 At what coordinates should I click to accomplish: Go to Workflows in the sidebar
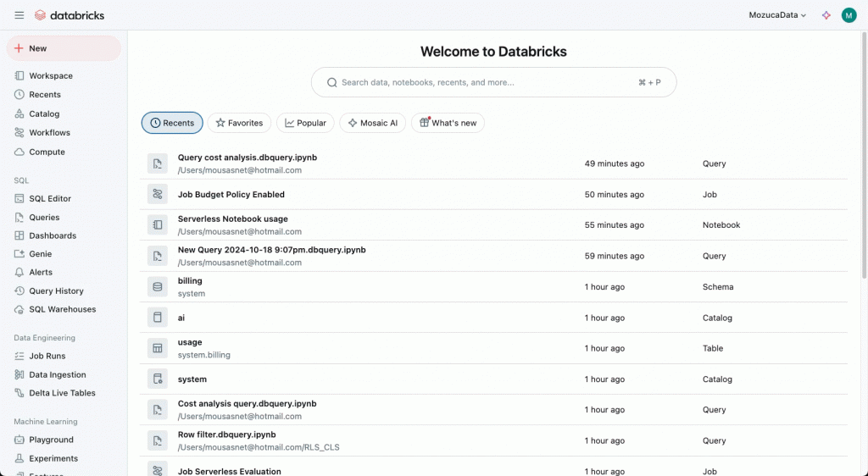click(49, 133)
